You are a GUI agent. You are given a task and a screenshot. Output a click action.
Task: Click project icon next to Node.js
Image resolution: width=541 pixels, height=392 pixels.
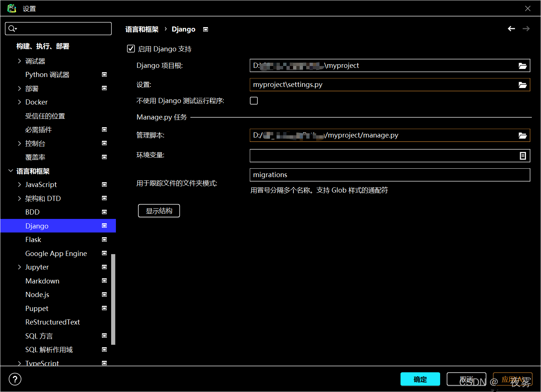pyautogui.click(x=104, y=294)
